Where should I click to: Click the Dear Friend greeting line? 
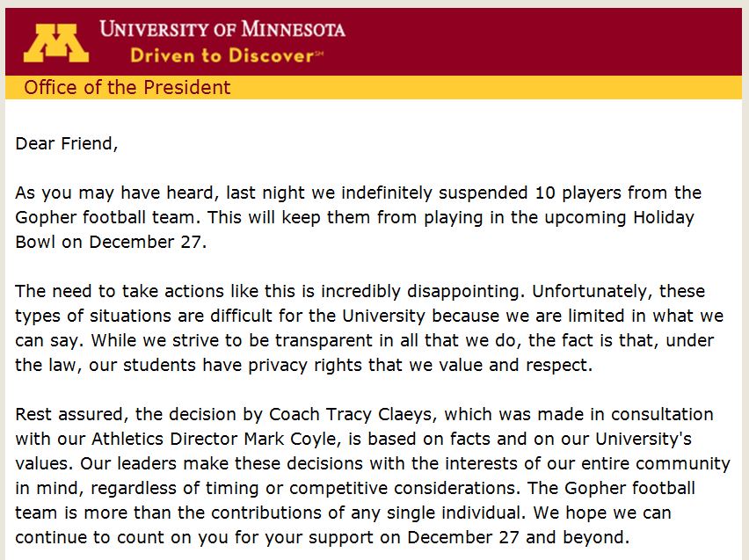[x=67, y=143]
